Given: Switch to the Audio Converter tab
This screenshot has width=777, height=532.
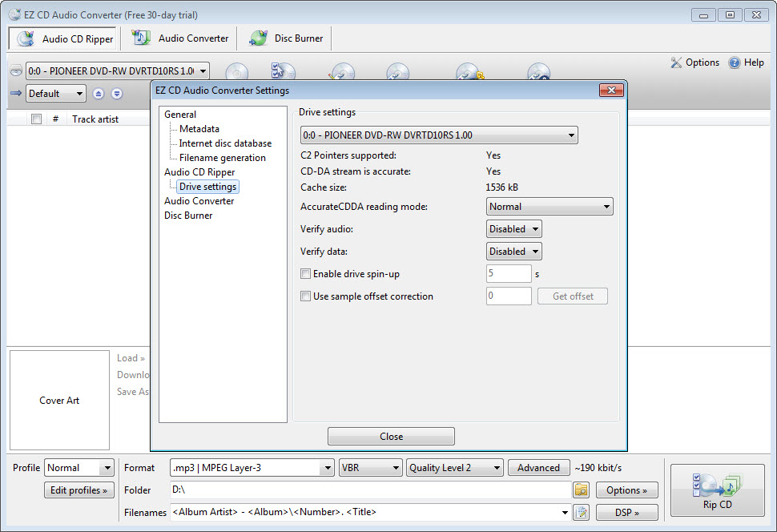Looking at the screenshot, I should coord(179,38).
